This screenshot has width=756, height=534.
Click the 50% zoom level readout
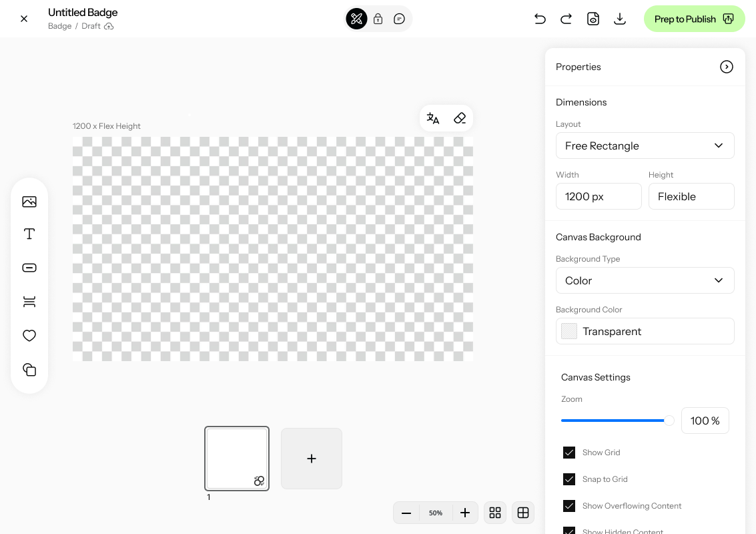pos(435,513)
